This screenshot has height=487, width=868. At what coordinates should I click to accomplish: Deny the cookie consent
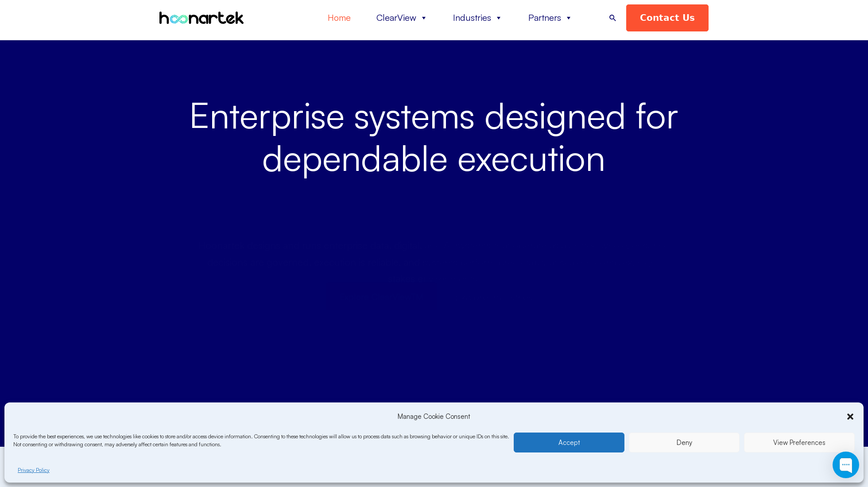(684, 442)
